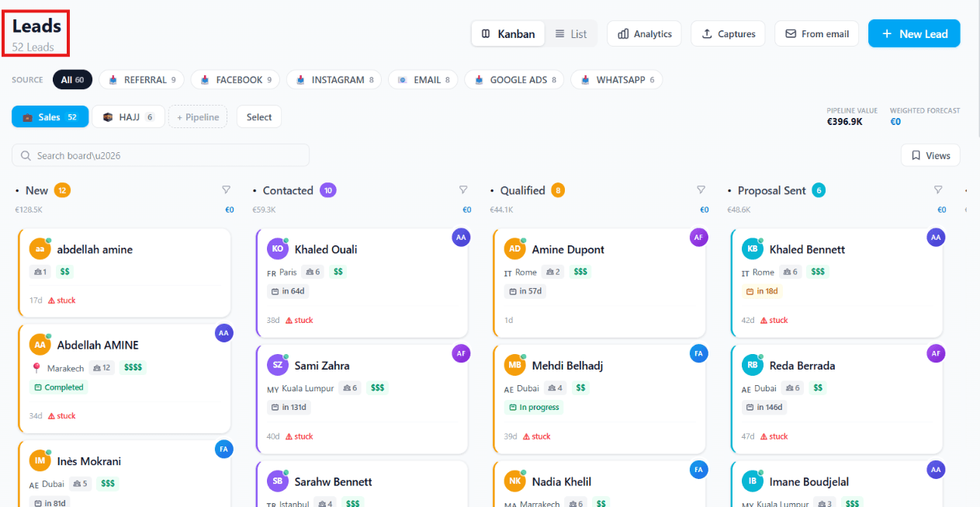980x507 pixels.
Task: Click the NK avatar on Nadia Khelil card
Action: [515, 482]
